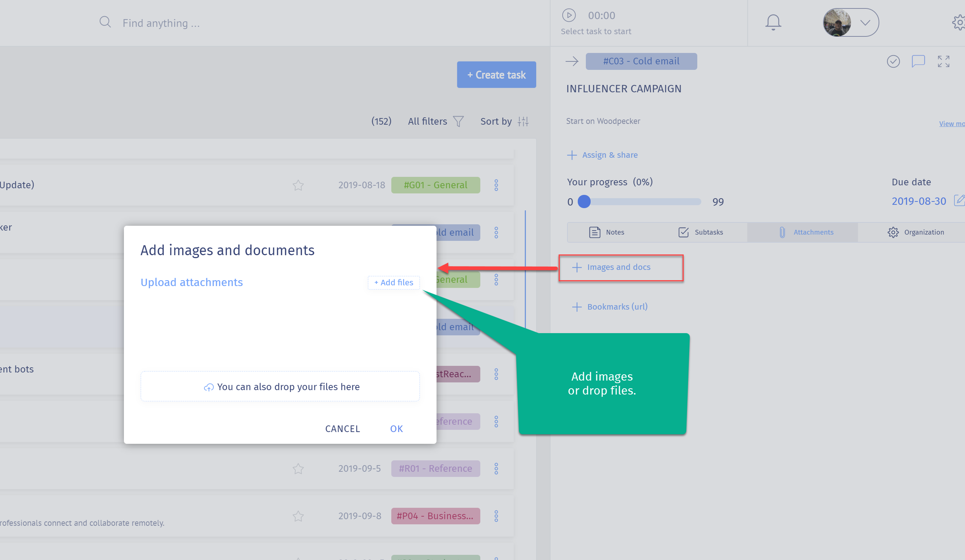Open more options for first cold email row
Screen dimensions: 965x560
pyautogui.click(x=496, y=232)
